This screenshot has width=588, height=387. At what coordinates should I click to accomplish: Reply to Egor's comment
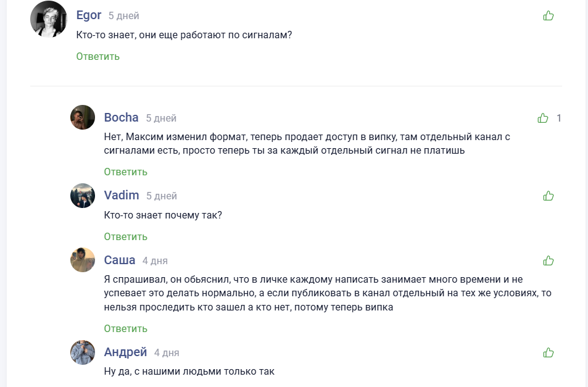(x=97, y=56)
